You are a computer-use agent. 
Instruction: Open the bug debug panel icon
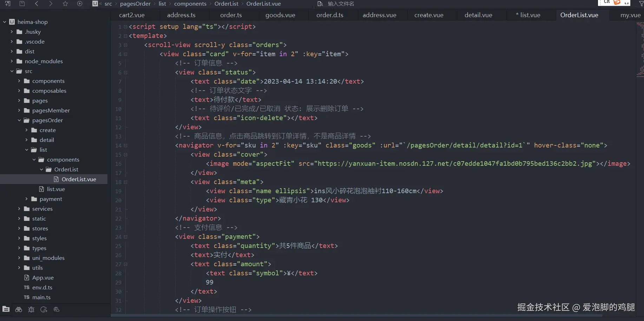(x=31, y=309)
